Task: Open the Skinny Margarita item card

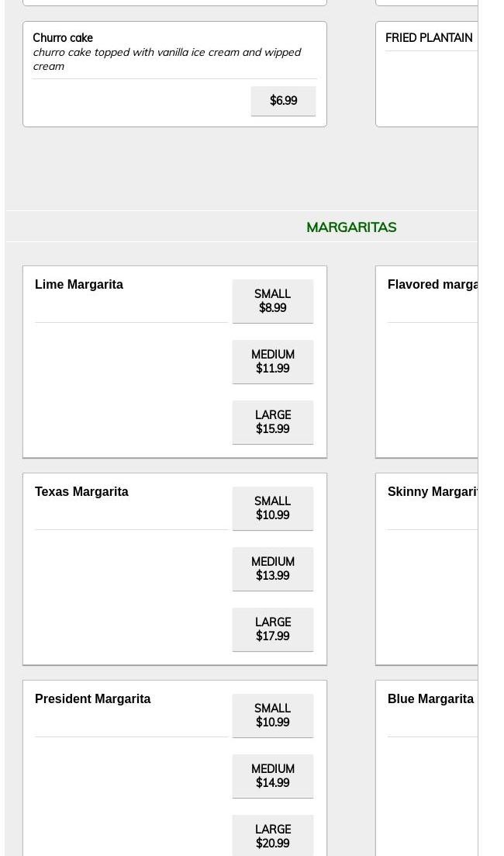Action: pyautogui.click(x=426, y=570)
